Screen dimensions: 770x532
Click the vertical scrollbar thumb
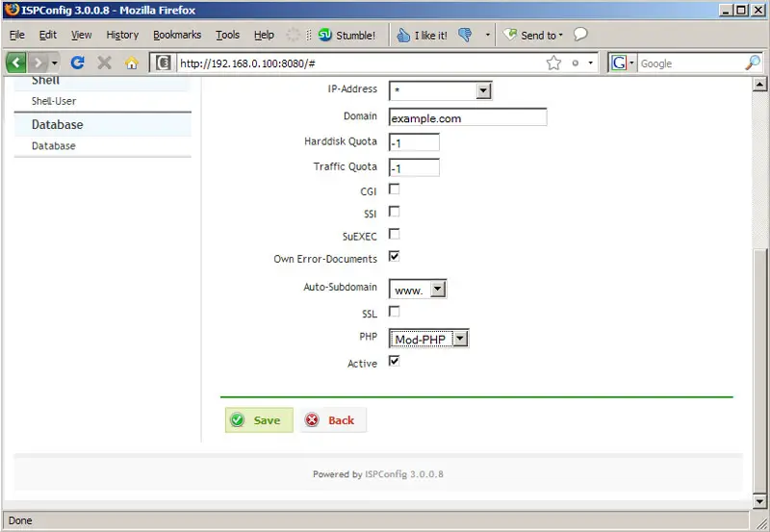click(759, 371)
